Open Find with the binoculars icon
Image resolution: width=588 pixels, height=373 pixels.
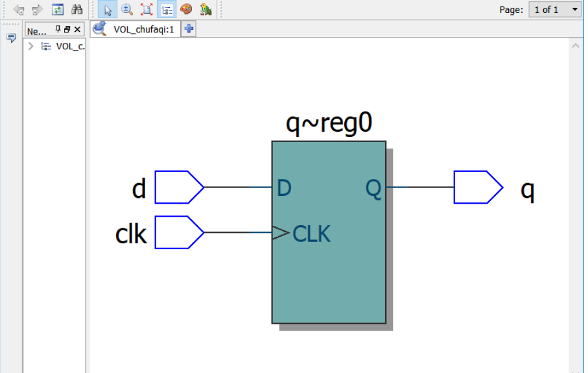click(x=77, y=9)
